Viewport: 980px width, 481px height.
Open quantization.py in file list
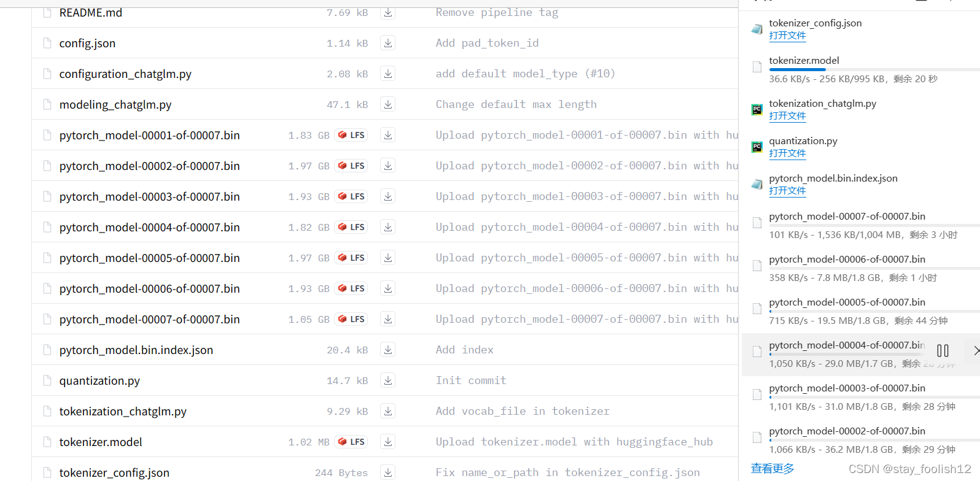pyautogui.click(x=99, y=380)
